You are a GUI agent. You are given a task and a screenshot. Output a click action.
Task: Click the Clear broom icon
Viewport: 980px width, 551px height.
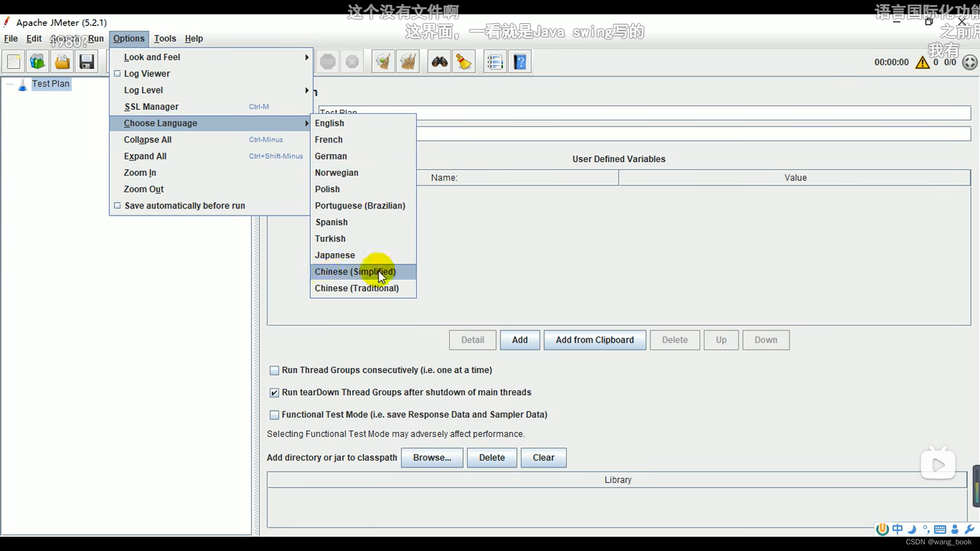pos(383,62)
